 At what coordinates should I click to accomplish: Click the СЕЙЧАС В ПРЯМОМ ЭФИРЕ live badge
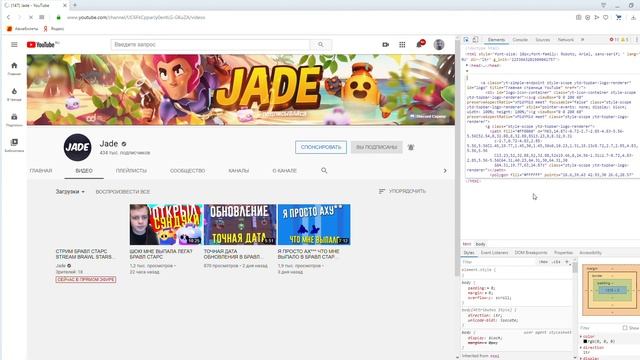(x=86, y=279)
